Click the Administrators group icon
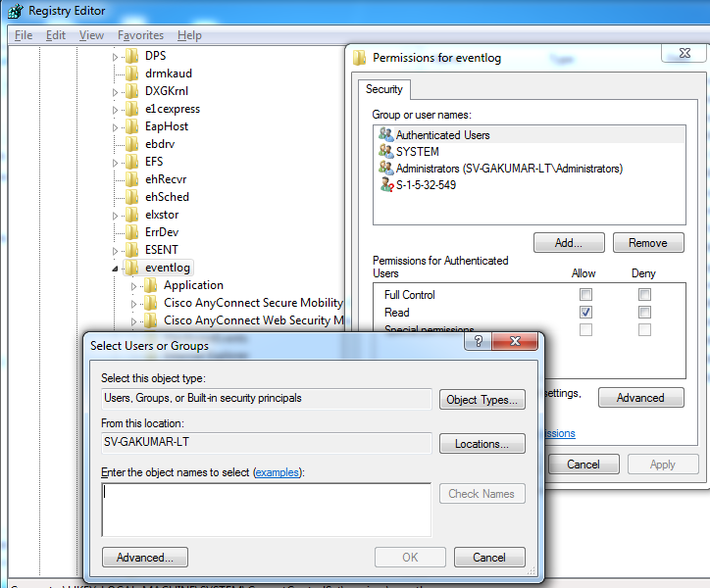This screenshot has width=710, height=588. click(x=385, y=168)
